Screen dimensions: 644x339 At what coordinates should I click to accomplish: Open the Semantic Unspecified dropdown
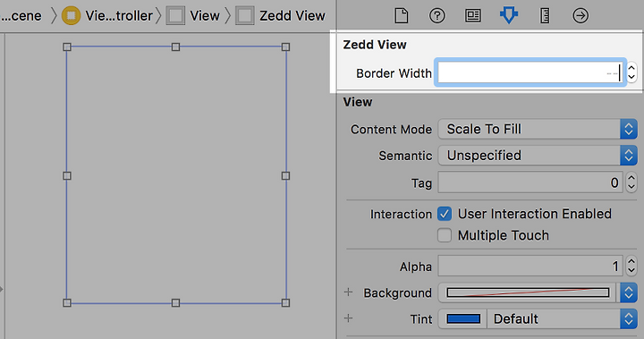[x=538, y=156]
